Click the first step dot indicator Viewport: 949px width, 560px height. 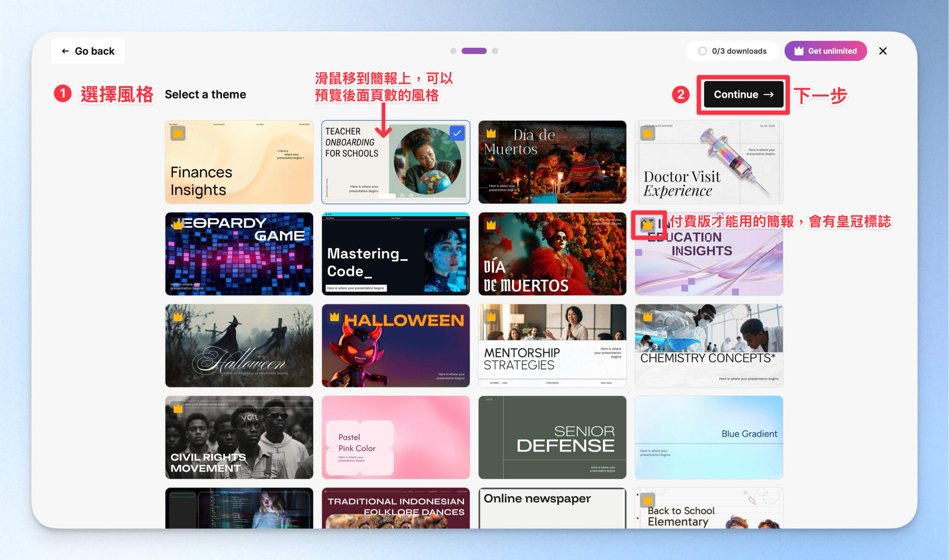click(x=453, y=51)
